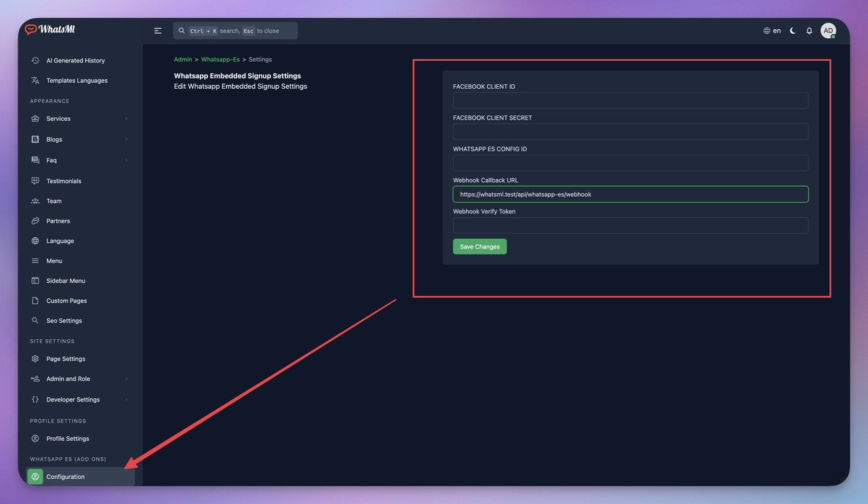
Task: Open Team page in sidebar
Action: point(80,201)
